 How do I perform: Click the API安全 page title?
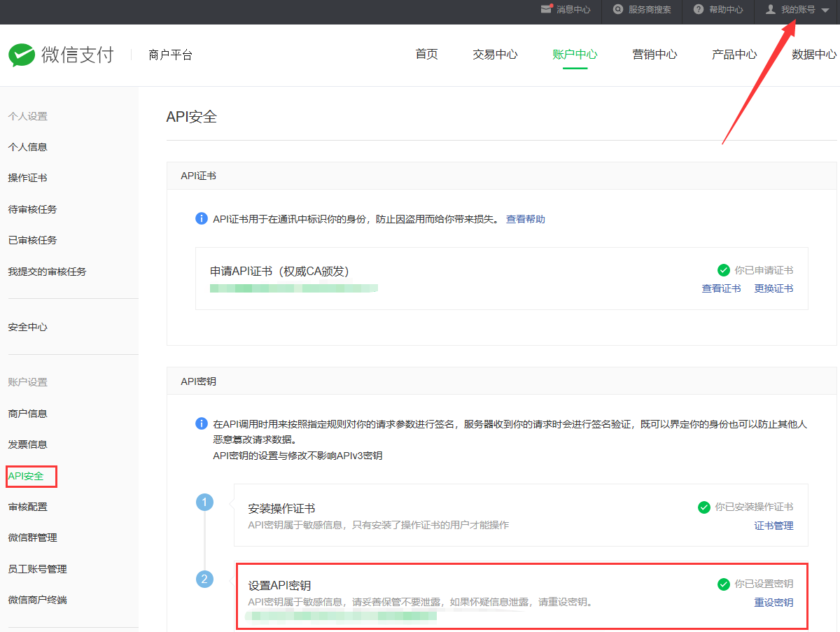point(191,117)
